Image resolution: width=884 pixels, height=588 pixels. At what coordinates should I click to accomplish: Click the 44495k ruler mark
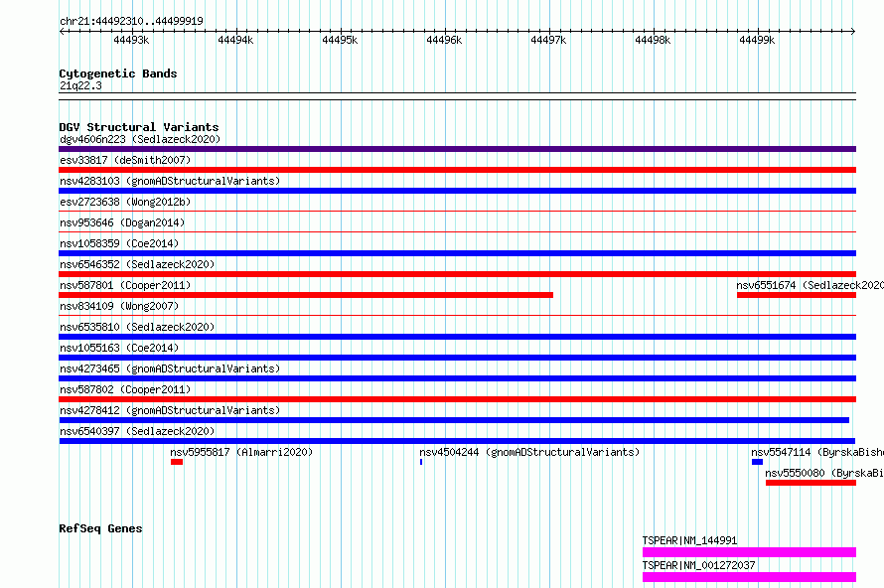[x=340, y=40]
